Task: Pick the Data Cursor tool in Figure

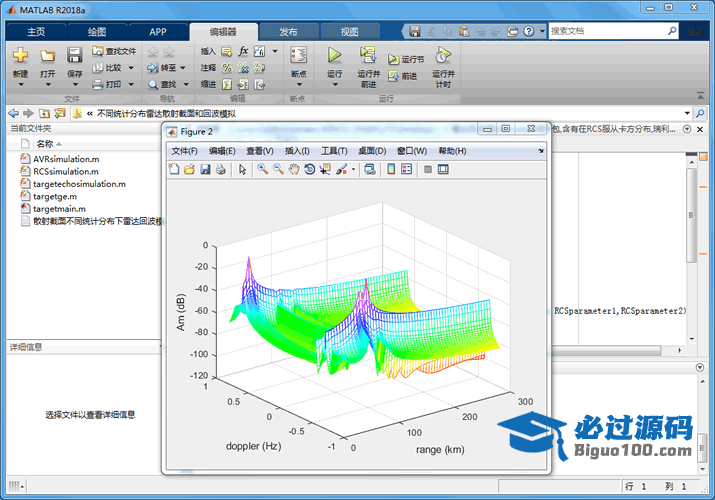Action: (x=326, y=170)
